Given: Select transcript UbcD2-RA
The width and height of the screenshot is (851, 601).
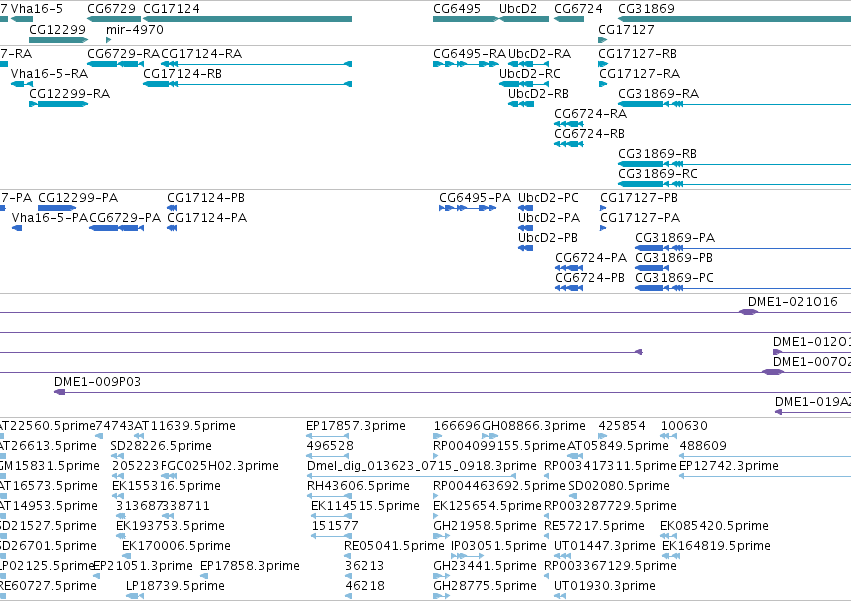Looking at the screenshot, I should coord(539,54).
